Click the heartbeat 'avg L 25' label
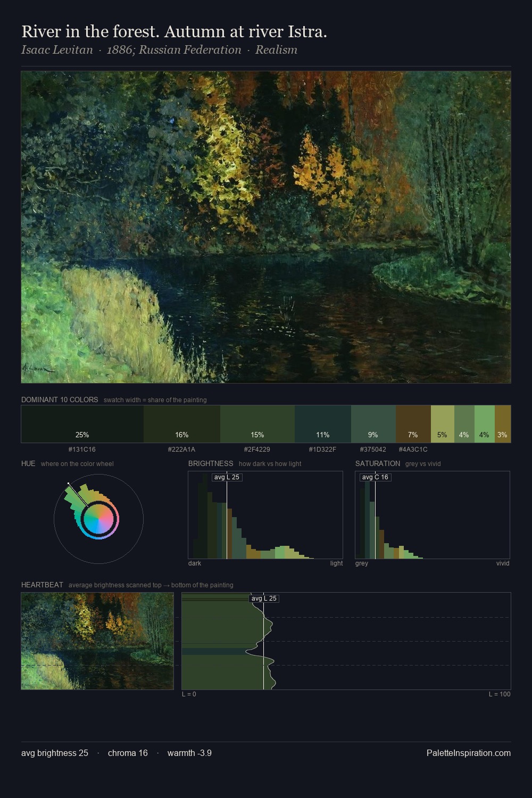Viewport: 532px width, 798px height. tap(264, 598)
